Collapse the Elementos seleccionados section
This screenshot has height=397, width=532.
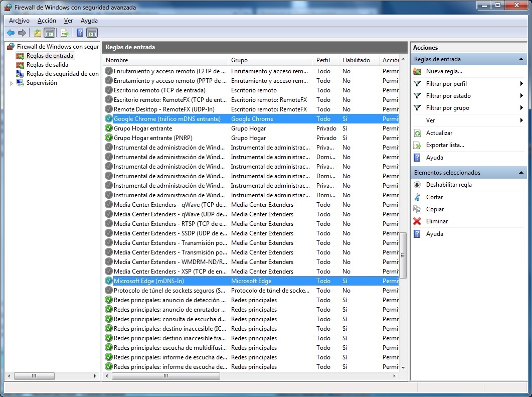(x=521, y=173)
